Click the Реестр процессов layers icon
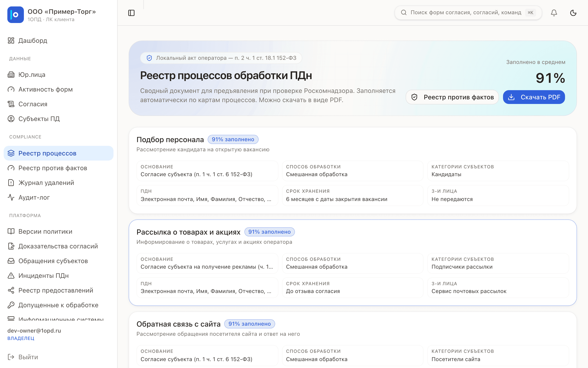The image size is (588, 368). pyautogui.click(x=11, y=153)
